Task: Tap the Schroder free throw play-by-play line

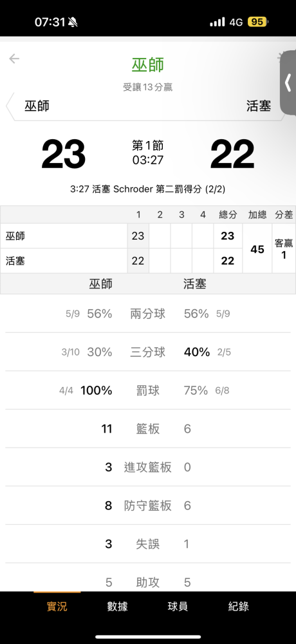Action: (148, 189)
